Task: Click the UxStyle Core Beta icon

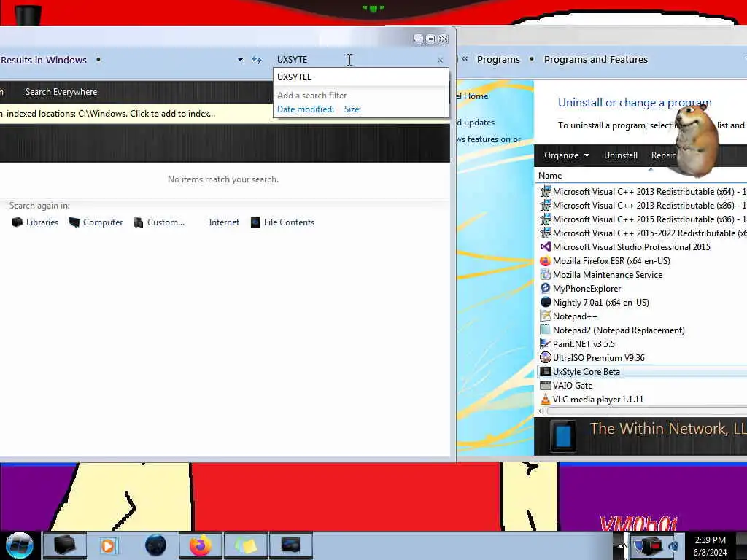Action: (x=546, y=371)
